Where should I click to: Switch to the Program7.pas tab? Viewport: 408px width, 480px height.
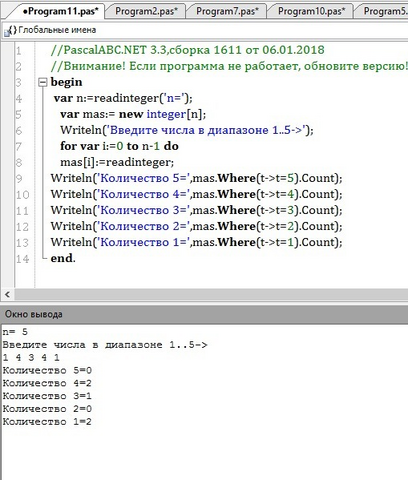coord(227,11)
